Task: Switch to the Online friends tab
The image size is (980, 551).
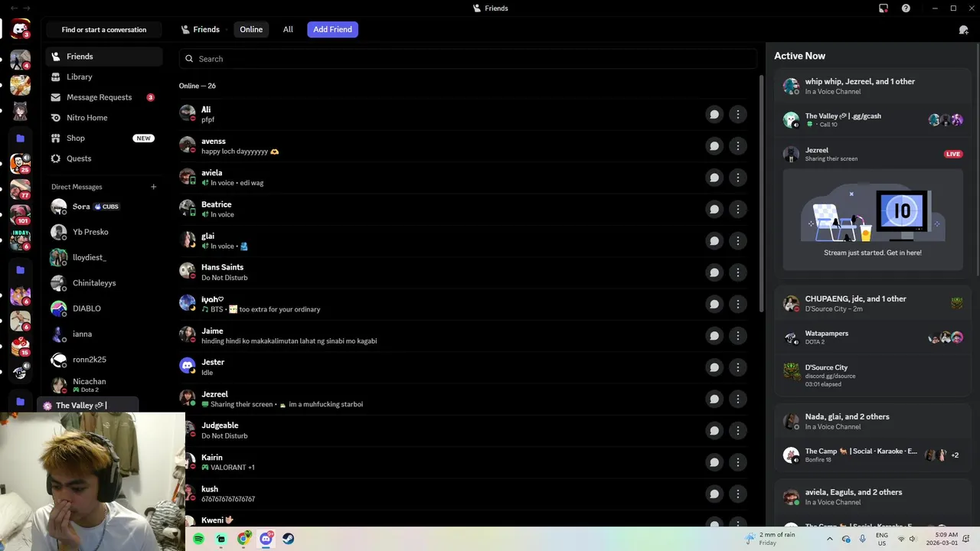Action: pos(251,29)
